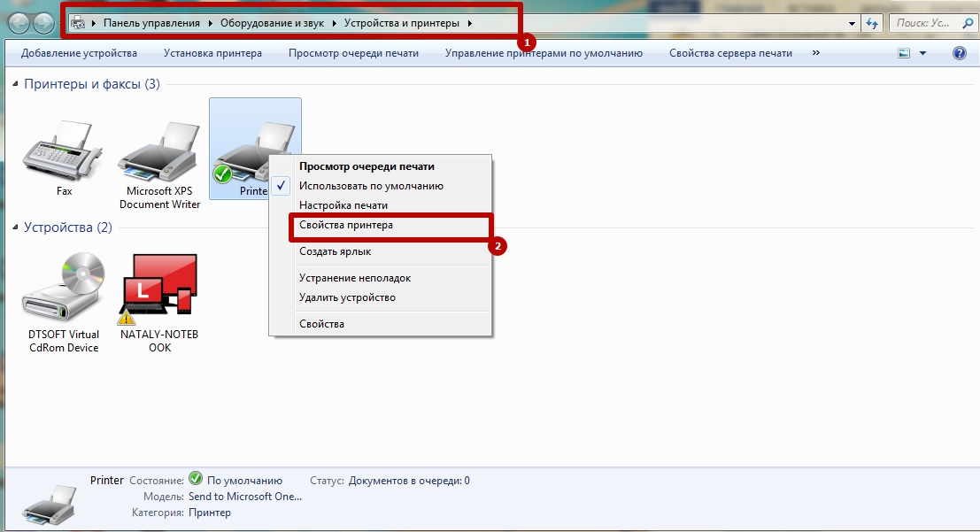Screen dimensions: 980x532
Task: Click the refresh icon beside address bar
Action: tap(873, 23)
